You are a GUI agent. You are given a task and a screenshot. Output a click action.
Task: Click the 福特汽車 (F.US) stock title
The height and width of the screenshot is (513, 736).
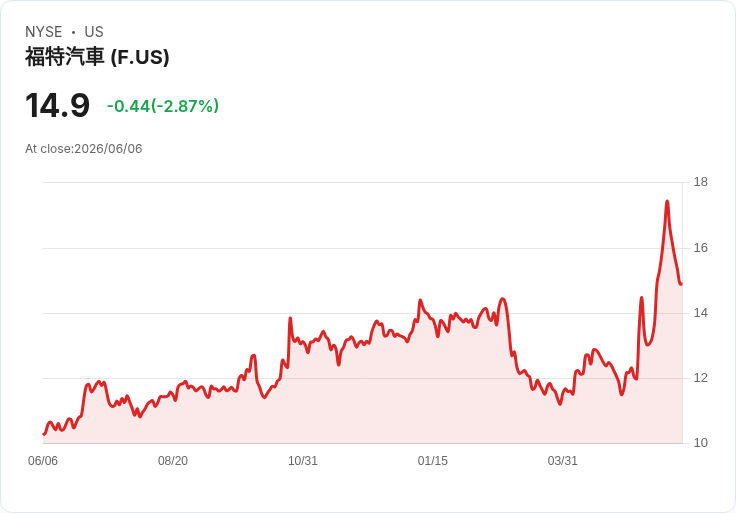tap(97, 57)
